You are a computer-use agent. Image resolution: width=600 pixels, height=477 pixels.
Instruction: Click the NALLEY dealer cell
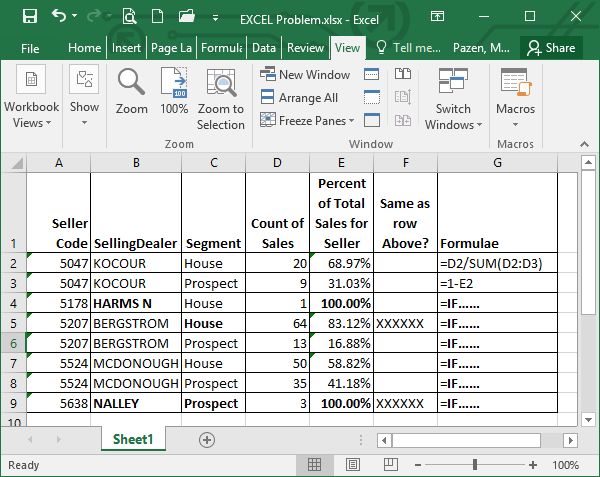coord(136,403)
